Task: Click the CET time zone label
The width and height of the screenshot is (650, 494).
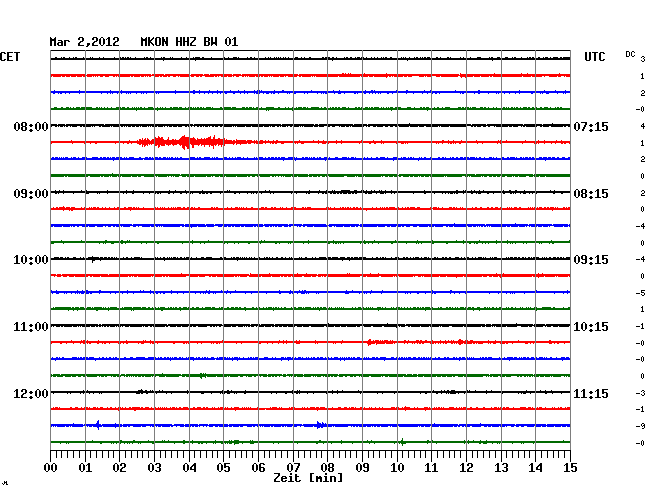Action: [x=10, y=57]
